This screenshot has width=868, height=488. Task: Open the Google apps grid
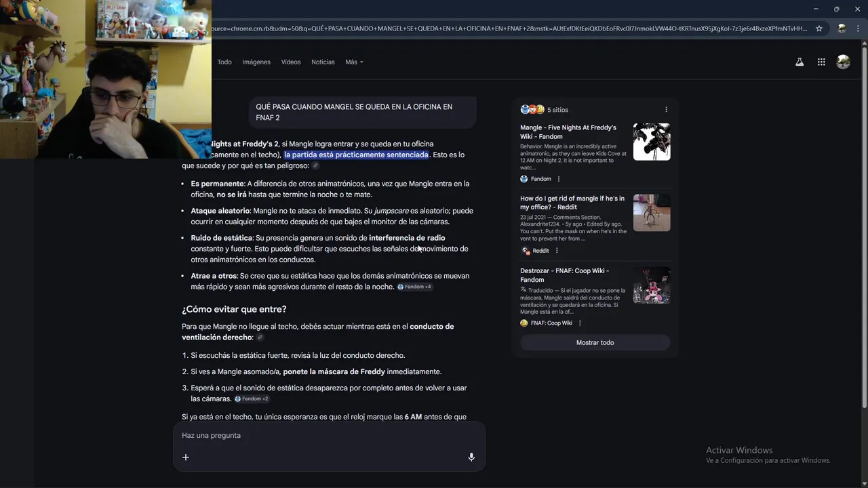pos(821,62)
